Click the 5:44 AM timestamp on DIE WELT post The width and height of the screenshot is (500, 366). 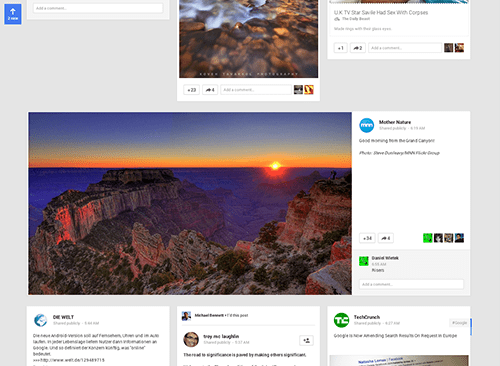(x=92, y=323)
